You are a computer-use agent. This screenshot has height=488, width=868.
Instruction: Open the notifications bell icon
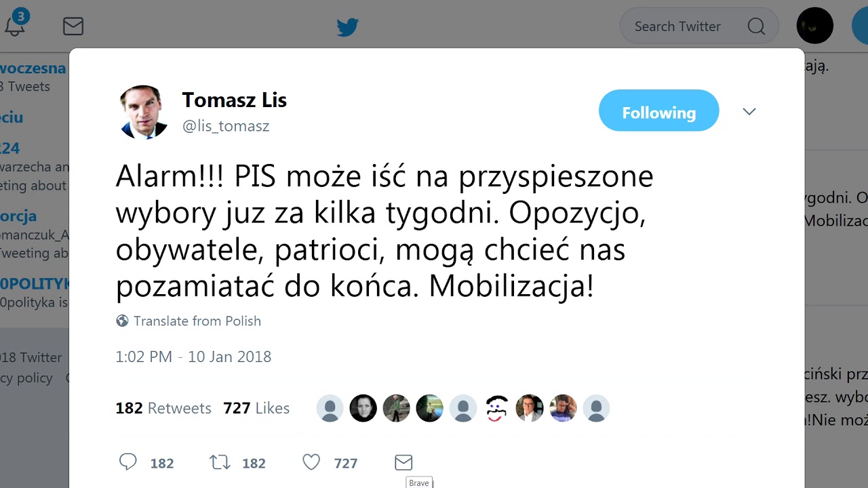pyautogui.click(x=15, y=26)
